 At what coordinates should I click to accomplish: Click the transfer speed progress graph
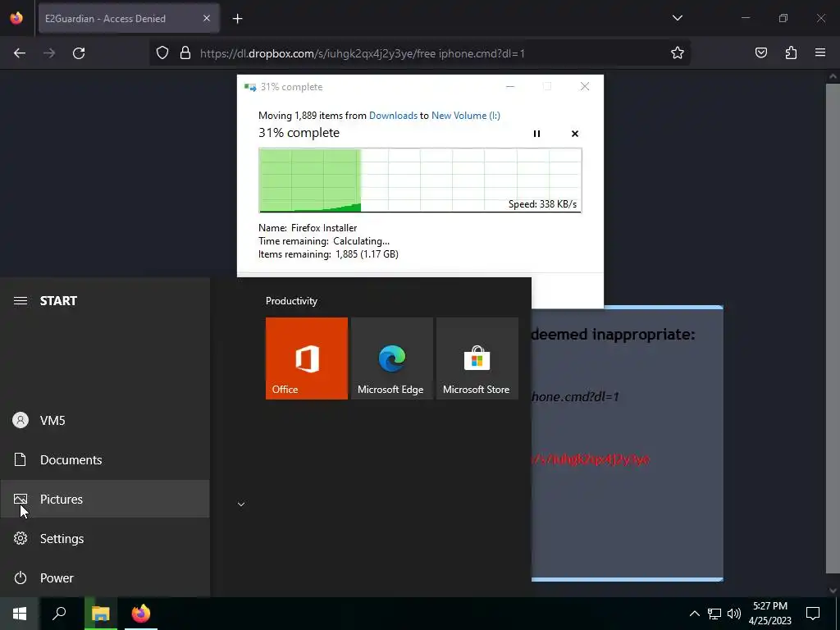(420, 180)
